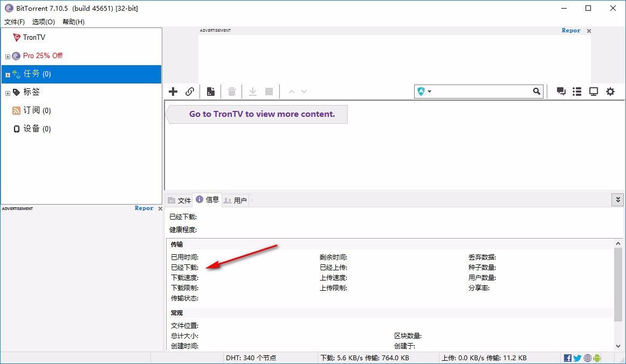Expand the 任务 tree node

click(8, 75)
